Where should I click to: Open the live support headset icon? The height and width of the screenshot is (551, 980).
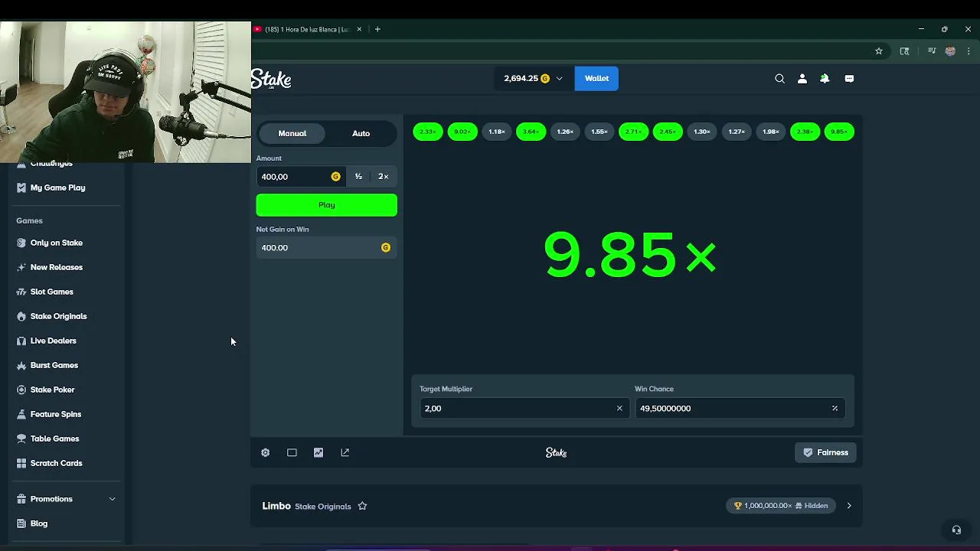point(956,530)
